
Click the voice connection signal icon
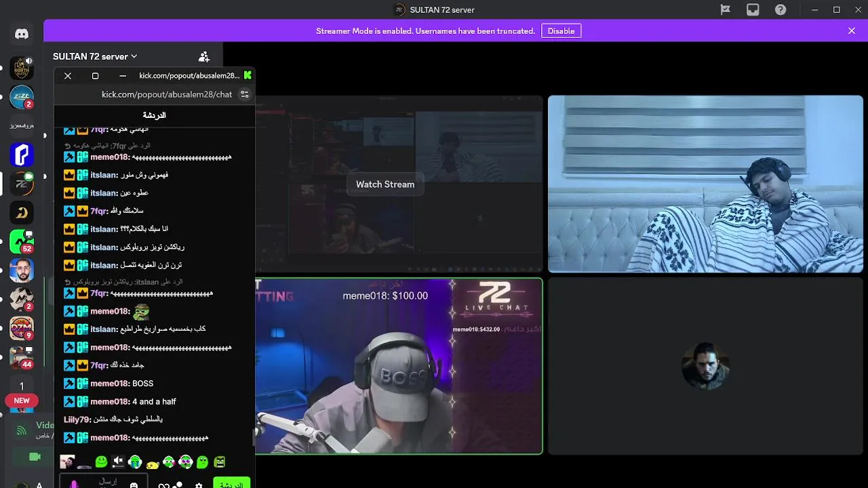click(22, 430)
